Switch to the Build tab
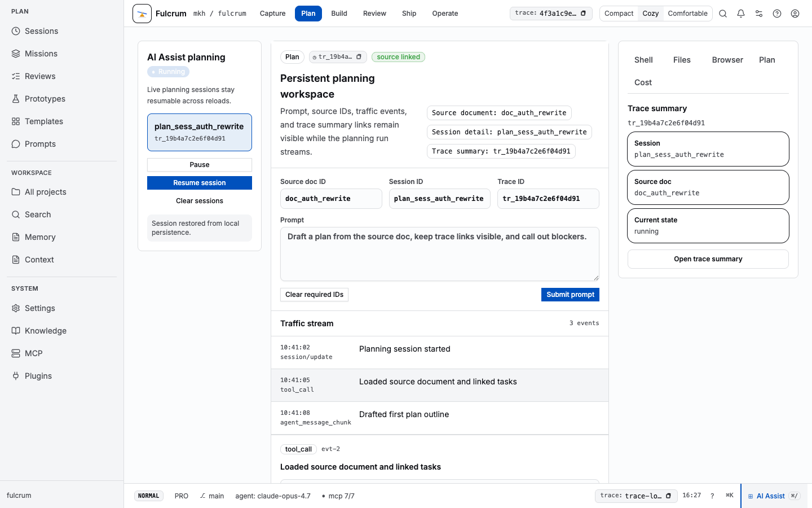 [339, 14]
